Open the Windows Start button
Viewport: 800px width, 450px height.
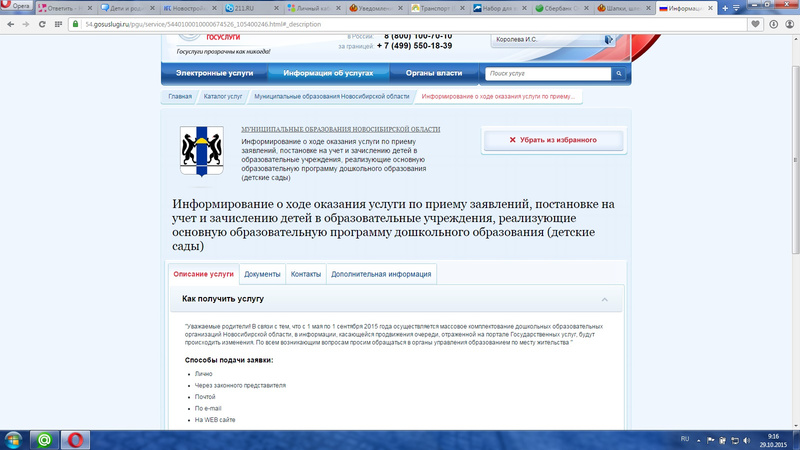(13, 440)
